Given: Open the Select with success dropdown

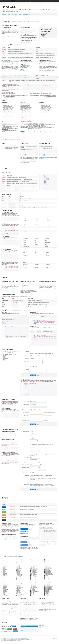Looking at the screenshot, I should pos(37,420).
